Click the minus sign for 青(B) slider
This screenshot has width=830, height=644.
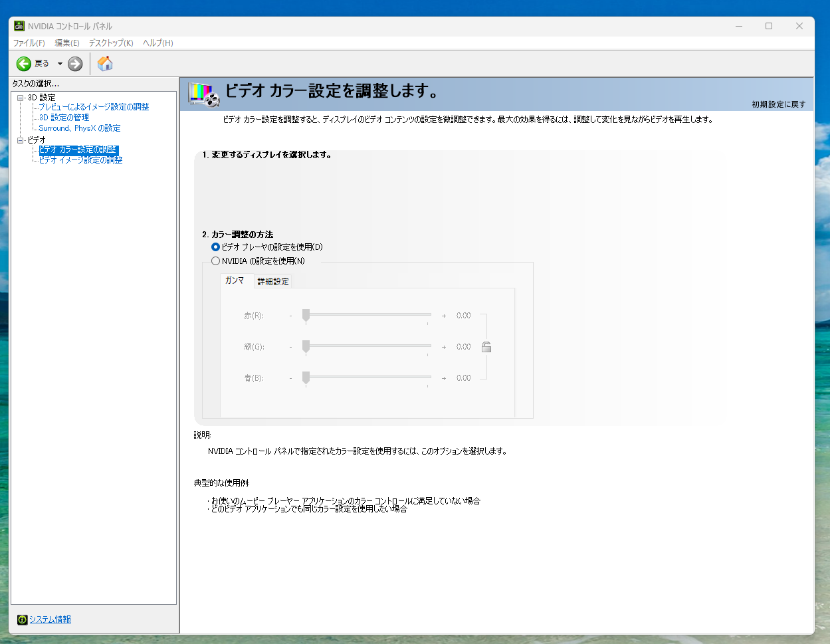click(x=291, y=378)
